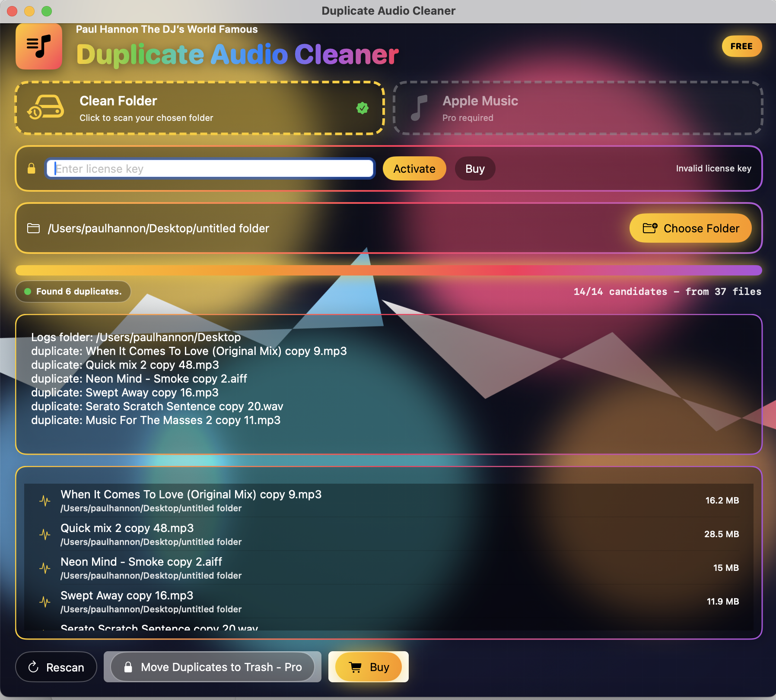Viewport: 776px width, 700px height.
Task: Click the orange music note app logo
Action: 39,46
